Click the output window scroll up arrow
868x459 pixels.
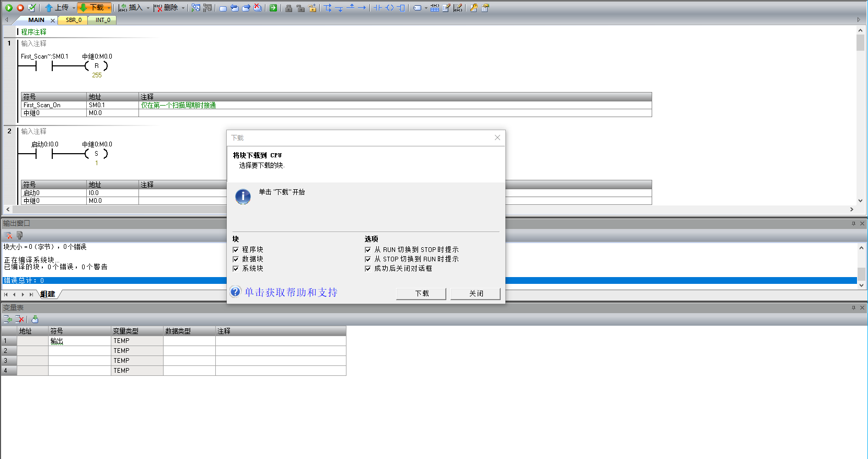pyautogui.click(x=861, y=248)
